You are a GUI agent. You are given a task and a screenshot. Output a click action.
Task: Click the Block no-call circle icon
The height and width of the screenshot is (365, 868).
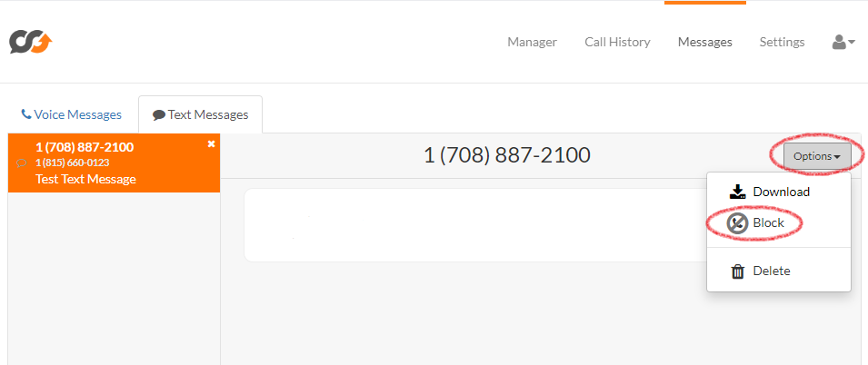point(737,222)
